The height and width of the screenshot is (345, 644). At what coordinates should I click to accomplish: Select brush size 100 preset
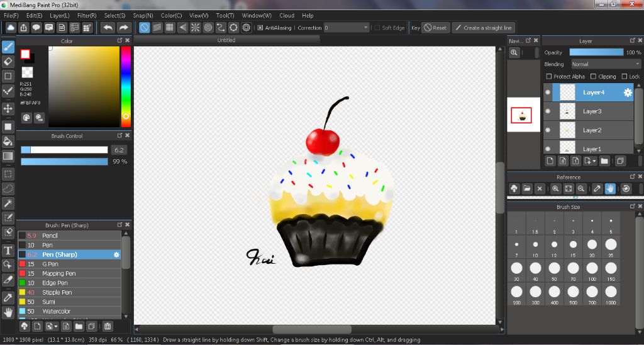point(592,271)
